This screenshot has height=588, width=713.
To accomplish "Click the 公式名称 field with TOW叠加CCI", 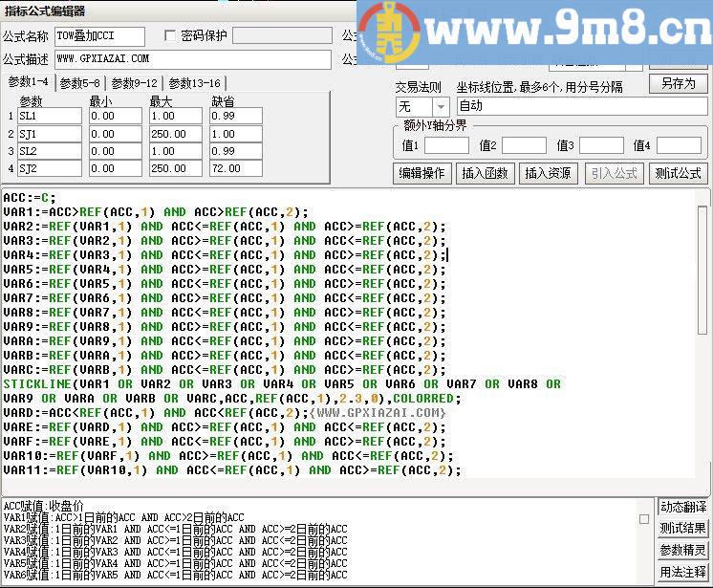I will coord(99,36).
